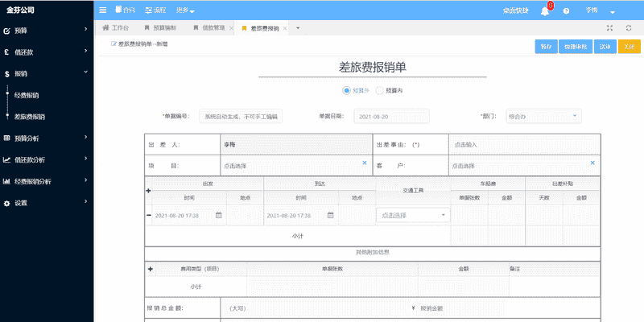Switch to the 借款管理 tab
The height and width of the screenshot is (322, 644).
coord(209,28)
